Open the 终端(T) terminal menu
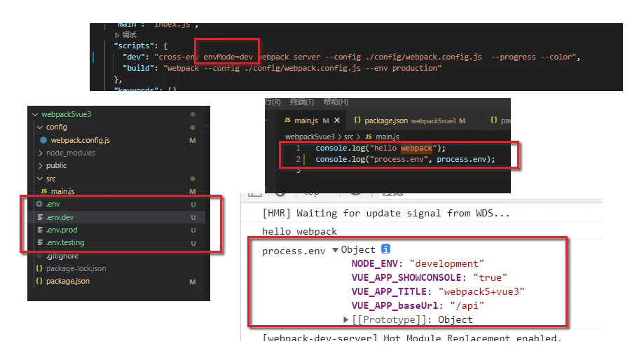The width and height of the screenshot is (644, 360). click(302, 102)
